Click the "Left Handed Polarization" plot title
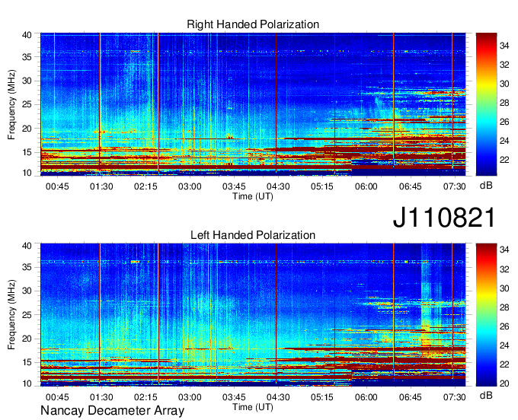The width and height of the screenshot is (518, 420). pos(253,235)
